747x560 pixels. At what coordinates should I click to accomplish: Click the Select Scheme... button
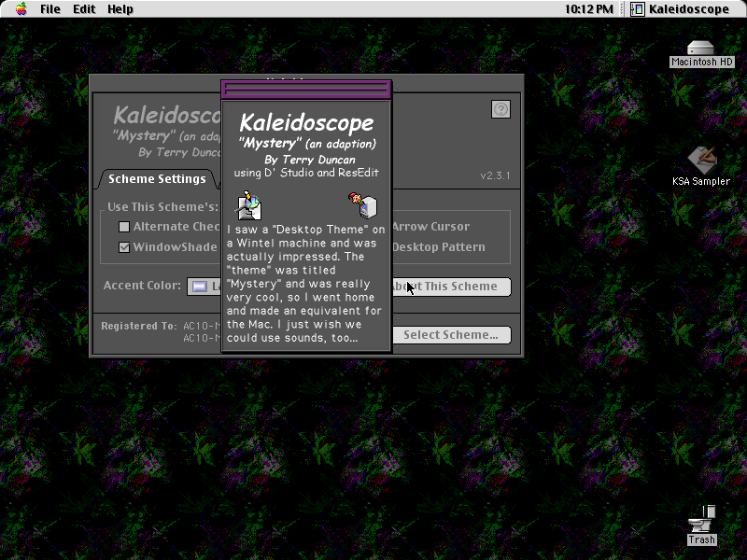pos(451,335)
